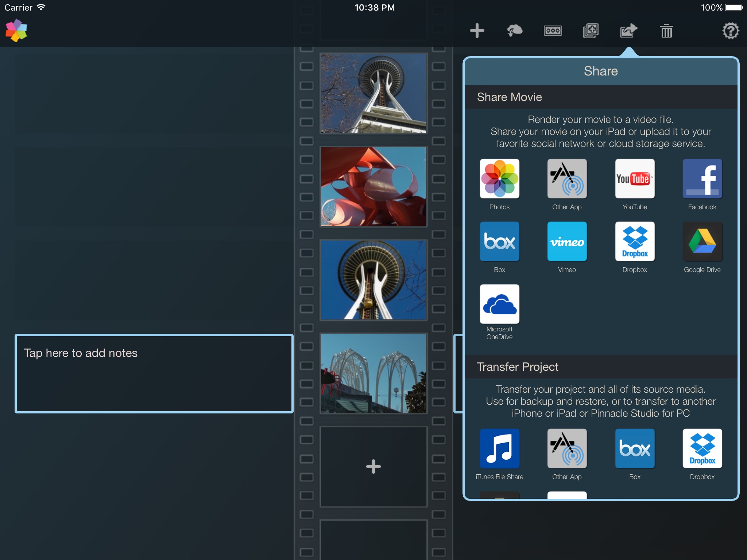
Task: Select the white arches project thumbnail
Action: (x=373, y=373)
